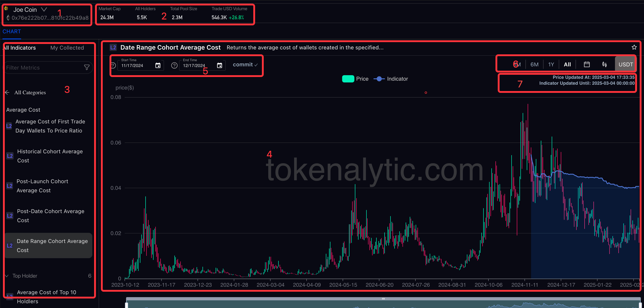Open the CHART tab

12,31
